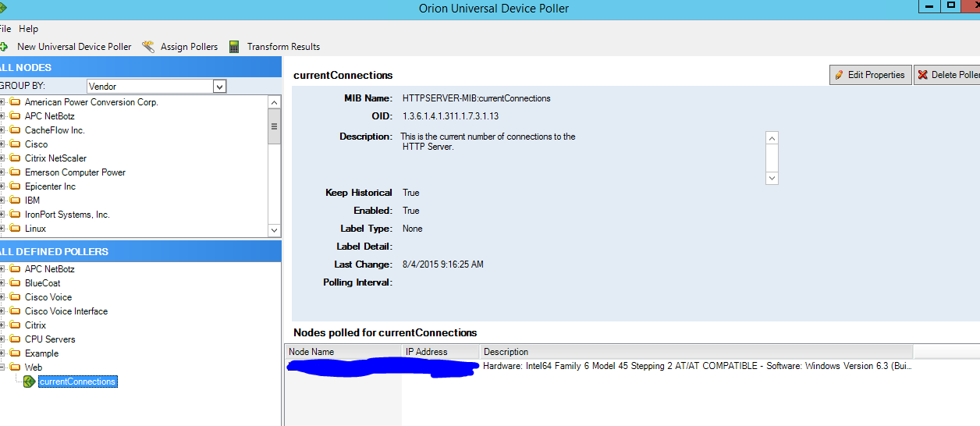Click the CacheFlow Inc. folder icon
The height and width of the screenshot is (426, 980).
click(x=15, y=130)
